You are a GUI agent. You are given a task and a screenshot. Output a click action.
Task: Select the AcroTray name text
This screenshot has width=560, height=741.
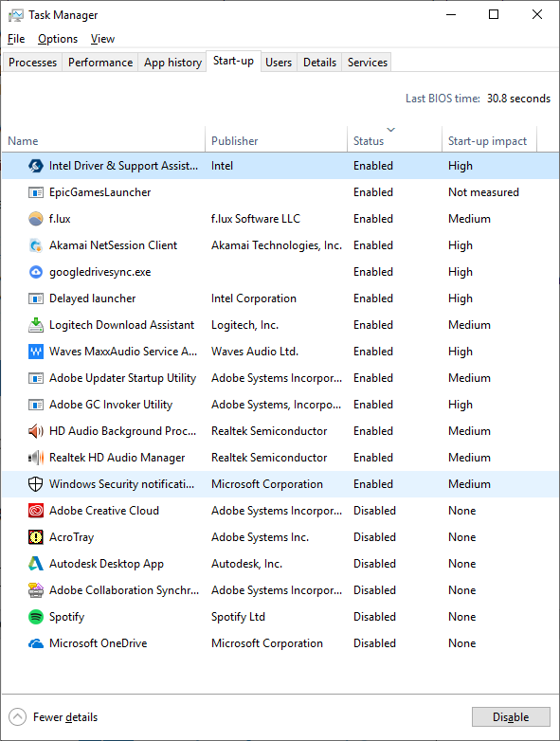[71, 537]
